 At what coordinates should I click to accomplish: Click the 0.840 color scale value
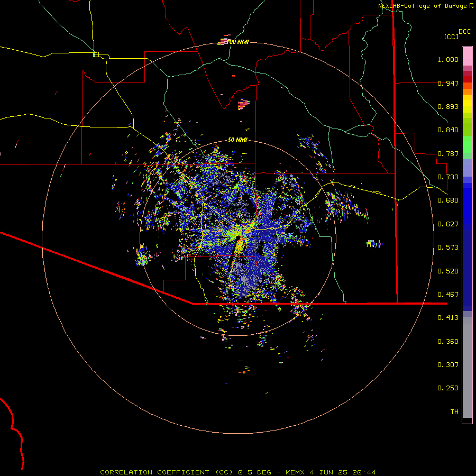pos(448,130)
